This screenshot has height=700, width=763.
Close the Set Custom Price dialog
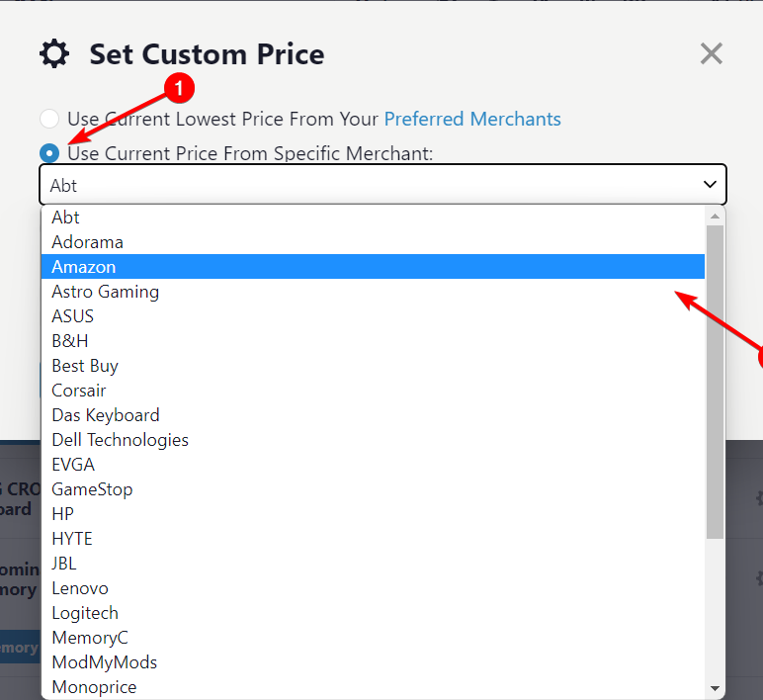[x=711, y=53]
